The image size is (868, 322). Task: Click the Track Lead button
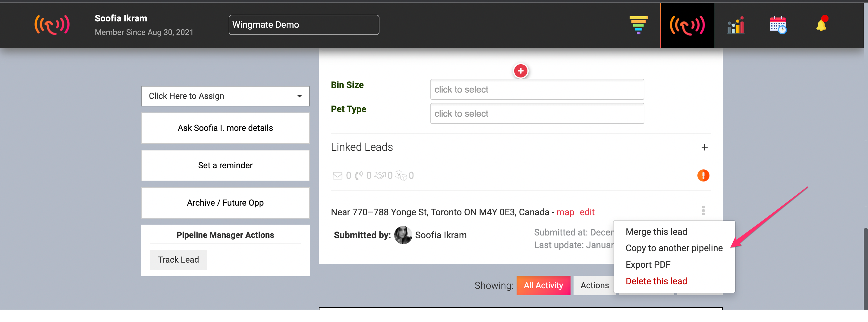click(178, 260)
